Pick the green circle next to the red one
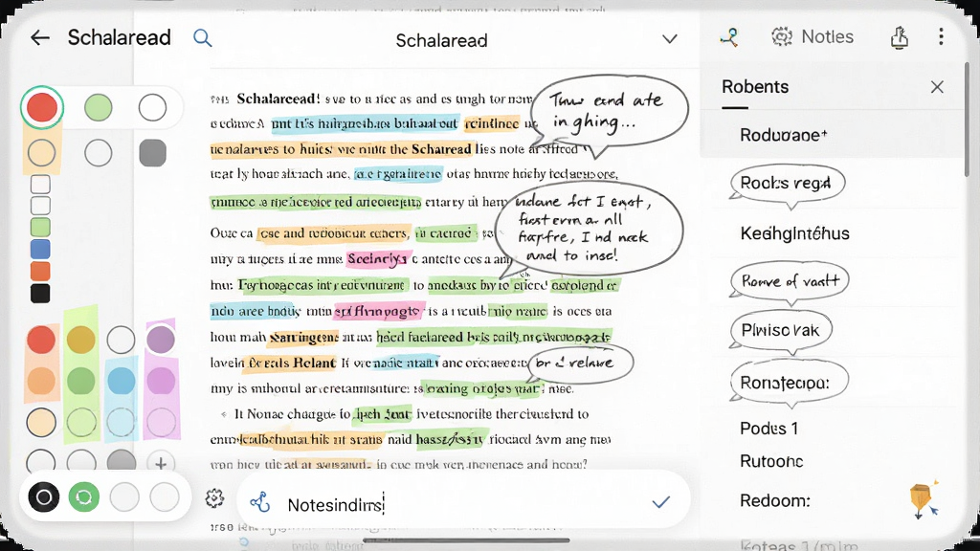980x551 pixels. tap(99, 107)
